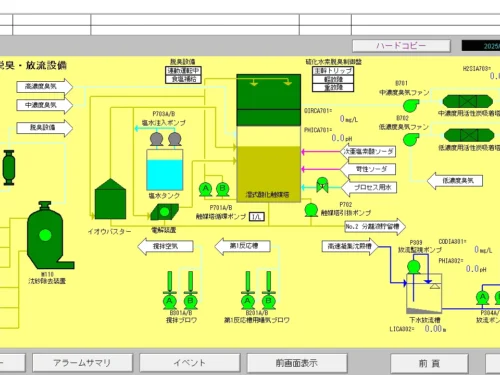Select the B701 medium odor fan icon
500x375 pixels.
point(411,105)
